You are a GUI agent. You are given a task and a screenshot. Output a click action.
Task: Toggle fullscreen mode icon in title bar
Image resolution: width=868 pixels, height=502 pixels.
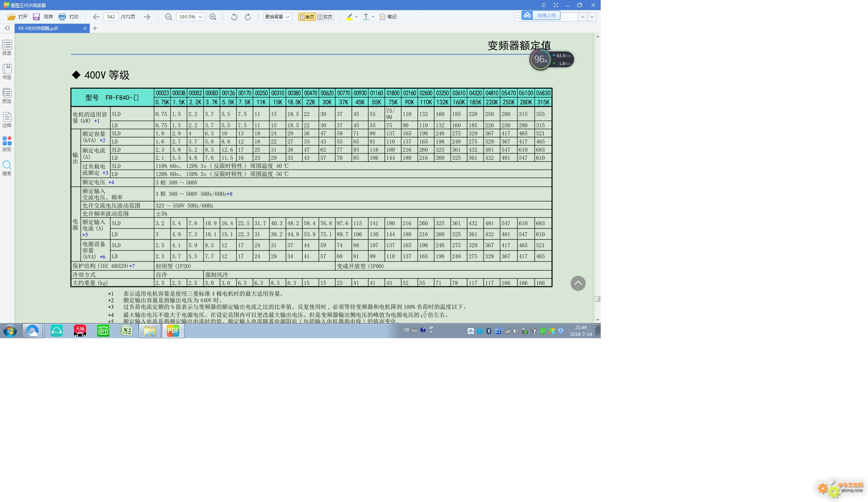click(556, 5)
